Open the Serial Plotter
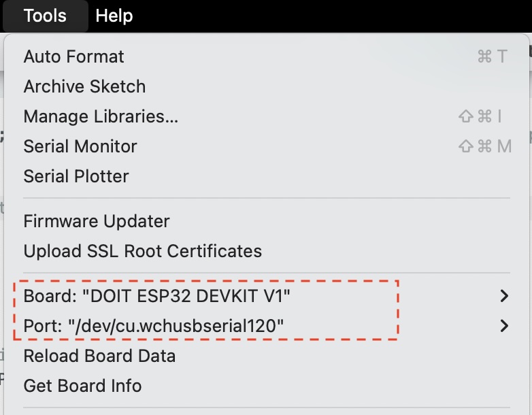Viewport: 532px width, 415px height. point(76,176)
